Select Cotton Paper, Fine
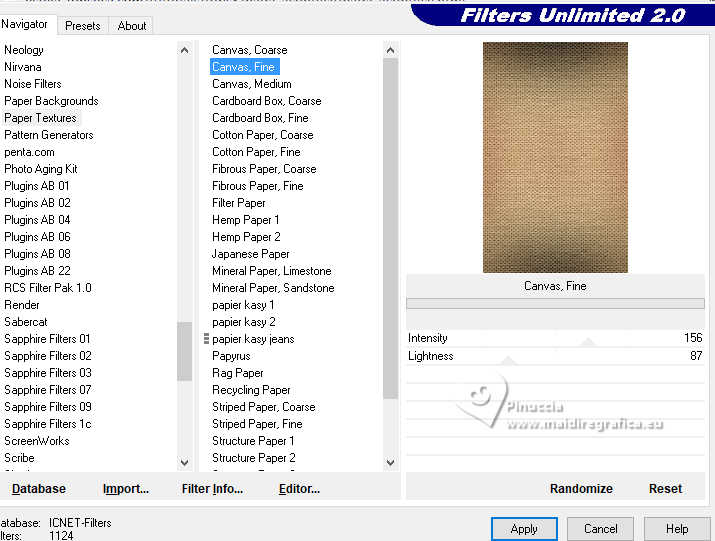The image size is (715, 541). [256, 152]
